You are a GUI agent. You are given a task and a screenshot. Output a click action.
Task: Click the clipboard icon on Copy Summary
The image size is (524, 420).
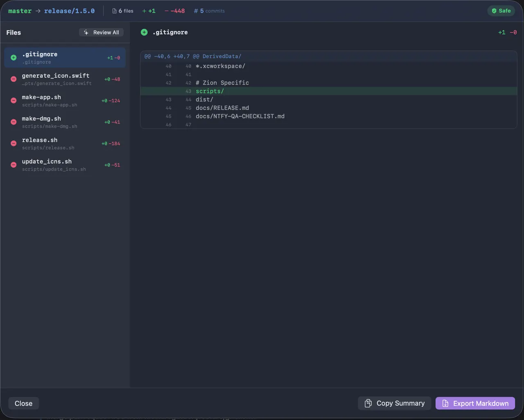pos(368,403)
